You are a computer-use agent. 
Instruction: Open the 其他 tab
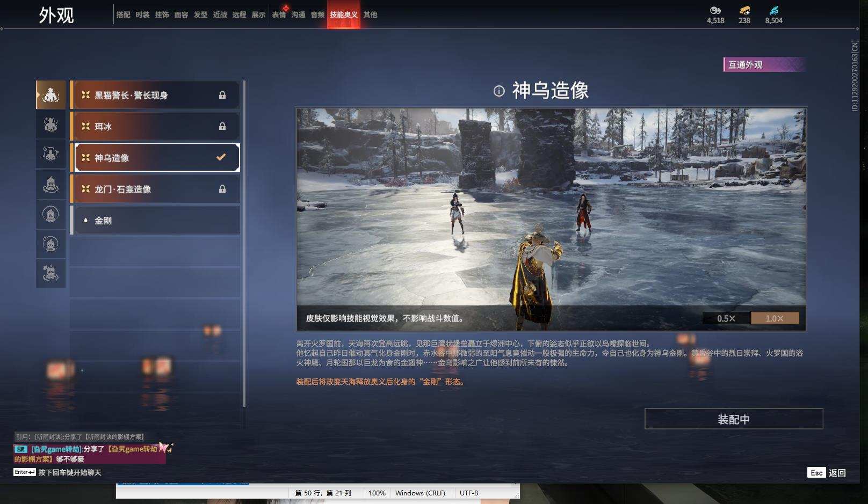pos(370,14)
